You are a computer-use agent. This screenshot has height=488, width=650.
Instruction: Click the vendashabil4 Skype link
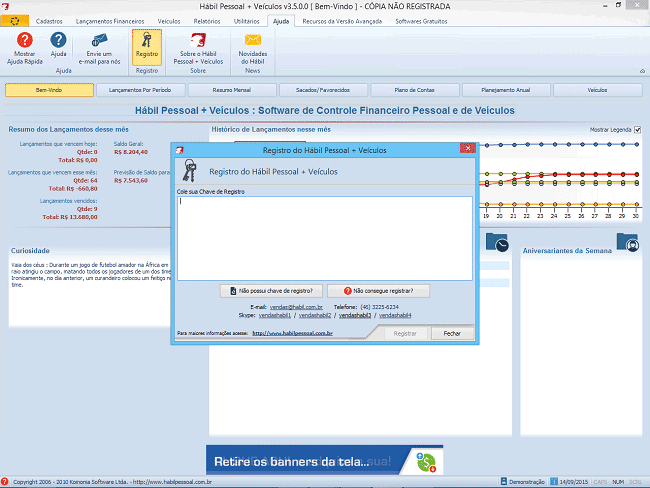[x=395, y=316]
